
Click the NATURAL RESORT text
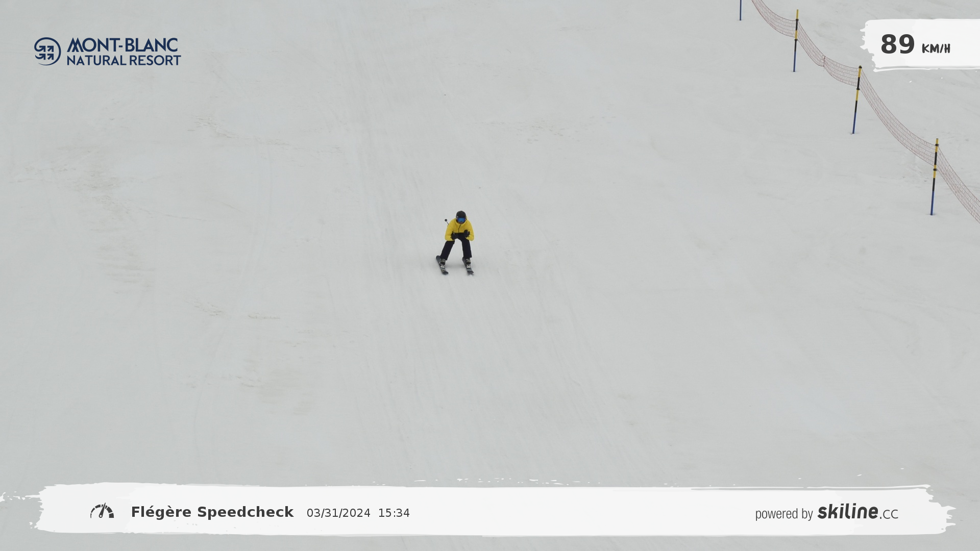pyautogui.click(x=124, y=60)
